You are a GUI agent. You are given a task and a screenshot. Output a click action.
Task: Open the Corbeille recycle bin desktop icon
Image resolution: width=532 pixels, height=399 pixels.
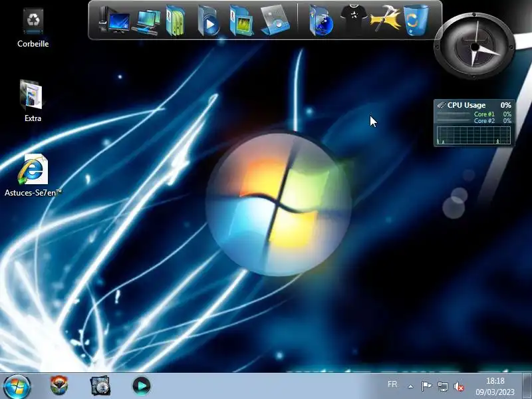[x=33, y=28]
